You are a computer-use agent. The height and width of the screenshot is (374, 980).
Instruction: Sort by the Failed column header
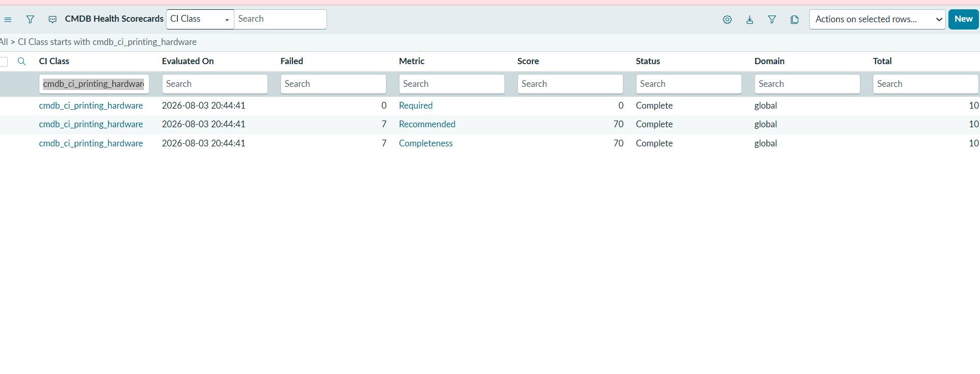pos(292,61)
